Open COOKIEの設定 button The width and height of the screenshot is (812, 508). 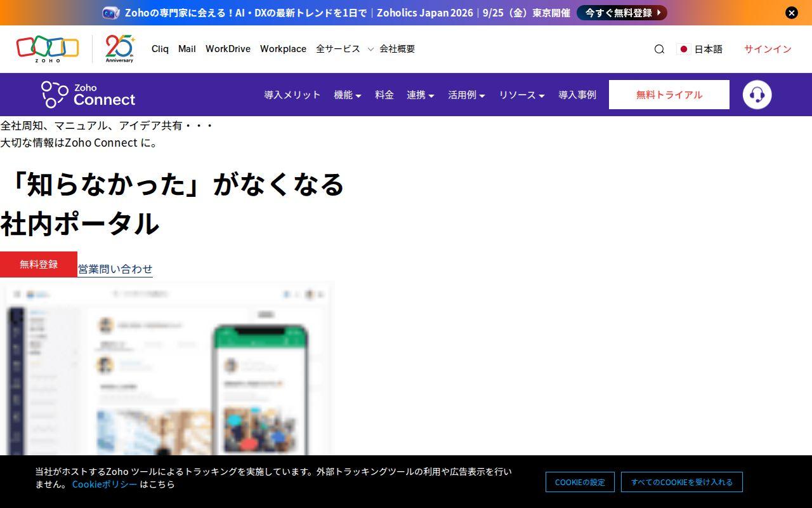pos(580,482)
